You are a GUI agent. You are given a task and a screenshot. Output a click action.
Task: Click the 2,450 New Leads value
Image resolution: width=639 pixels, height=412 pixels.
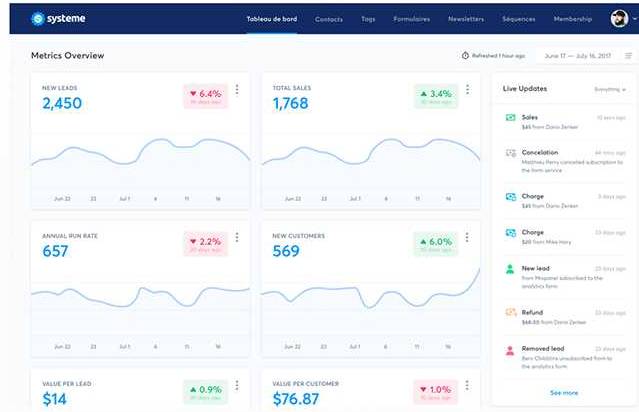point(62,104)
